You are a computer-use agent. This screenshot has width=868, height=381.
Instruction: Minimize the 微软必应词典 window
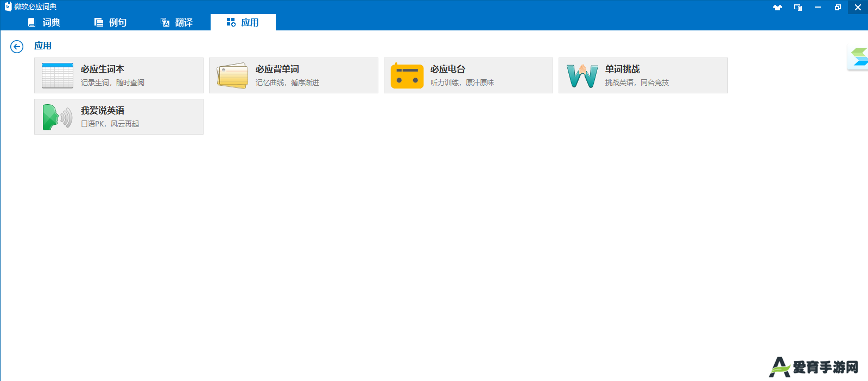pos(818,8)
